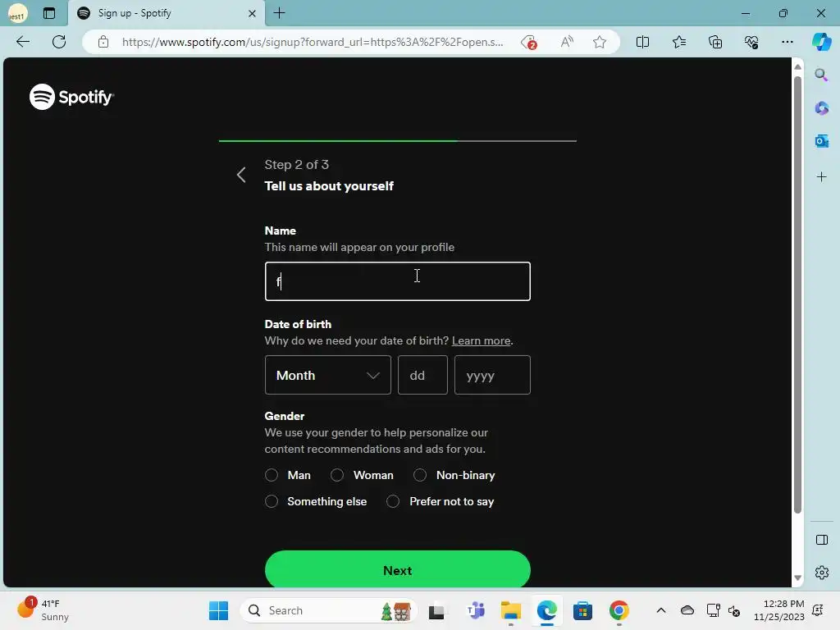Click the address bar URL
Screen dimensions: 840x630
click(313, 42)
